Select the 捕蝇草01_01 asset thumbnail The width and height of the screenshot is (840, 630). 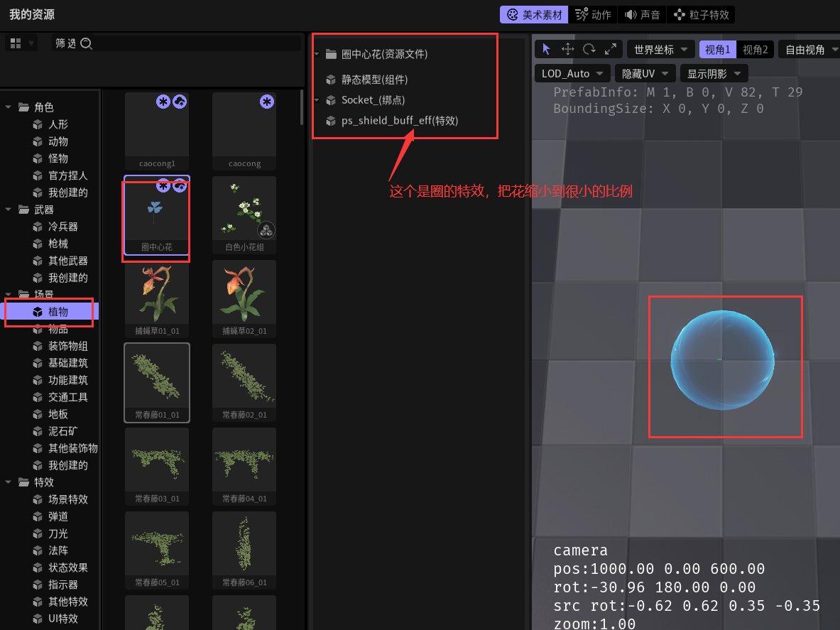157,299
